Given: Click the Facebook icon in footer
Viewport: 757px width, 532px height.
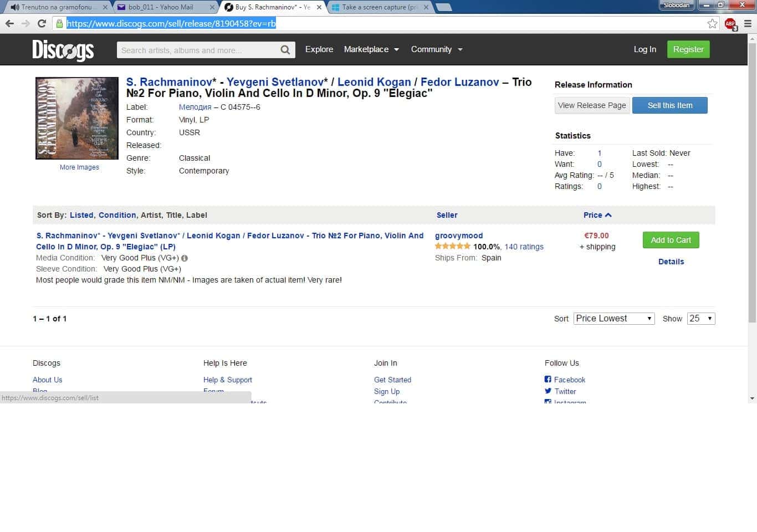Looking at the screenshot, I should (x=548, y=380).
